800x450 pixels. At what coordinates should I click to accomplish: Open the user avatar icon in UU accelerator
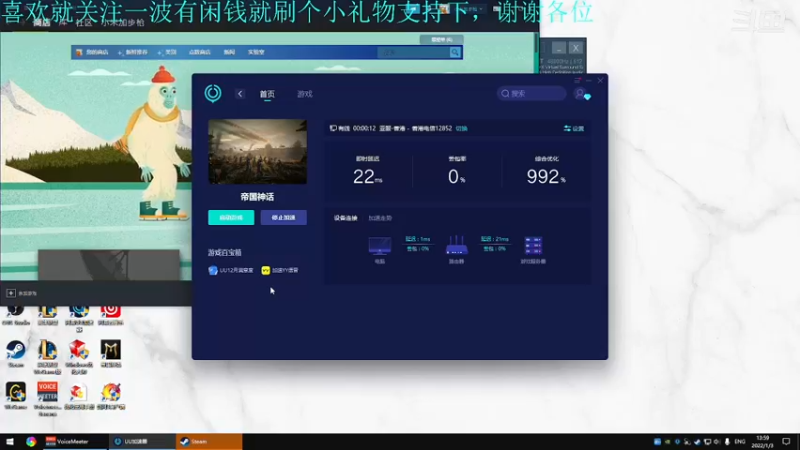point(580,93)
